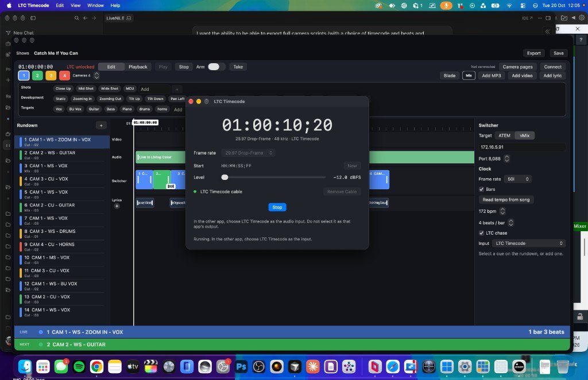Click the Save button
Image resolution: width=588 pixels, height=380 pixels.
pyautogui.click(x=558, y=53)
